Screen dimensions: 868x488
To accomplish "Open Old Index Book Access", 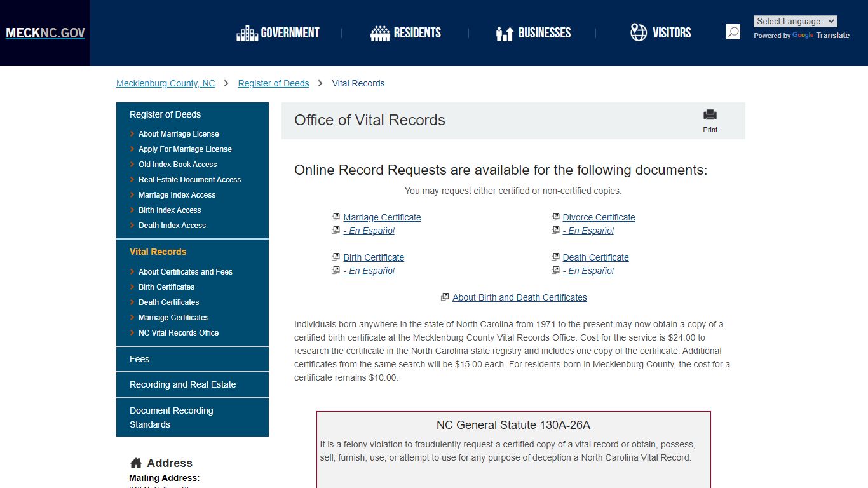I will pos(178,165).
